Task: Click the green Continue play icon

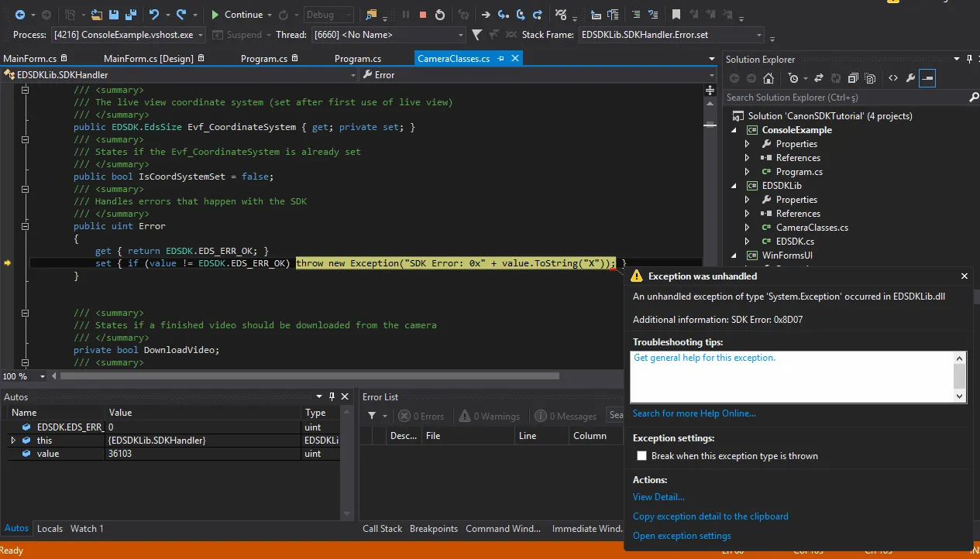Action: (215, 15)
